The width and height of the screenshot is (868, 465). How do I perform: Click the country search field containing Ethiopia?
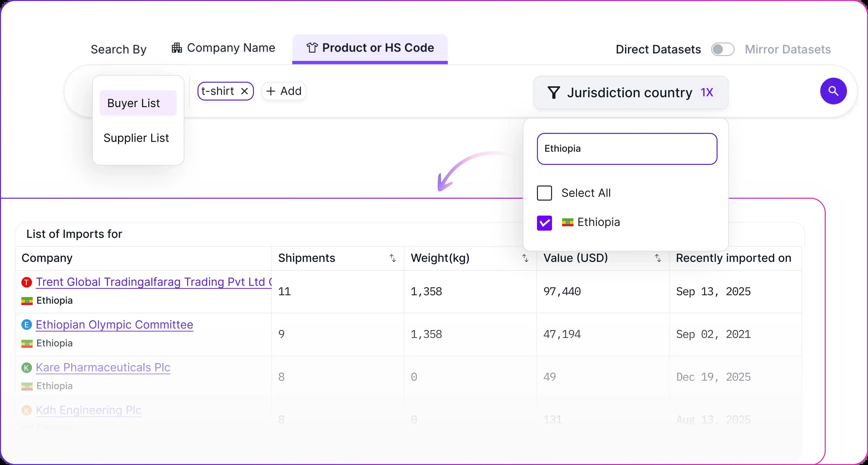(x=627, y=149)
